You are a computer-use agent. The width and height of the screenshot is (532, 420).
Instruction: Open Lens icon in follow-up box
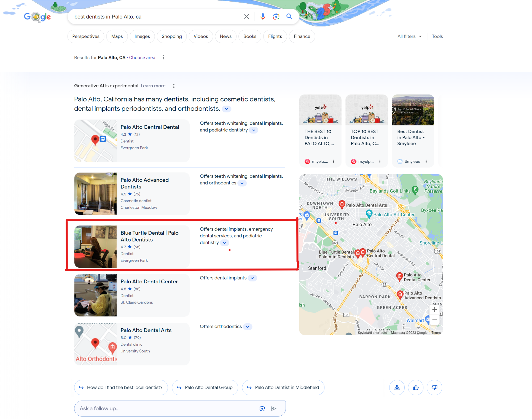click(x=262, y=409)
